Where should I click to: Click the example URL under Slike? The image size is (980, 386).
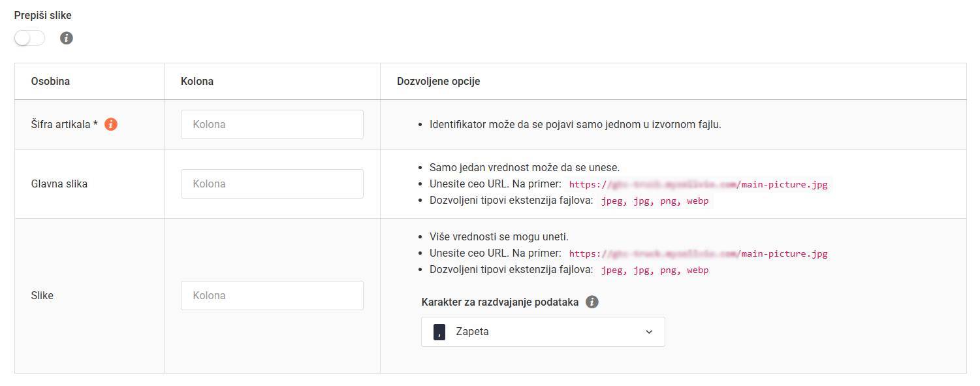point(698,253)
